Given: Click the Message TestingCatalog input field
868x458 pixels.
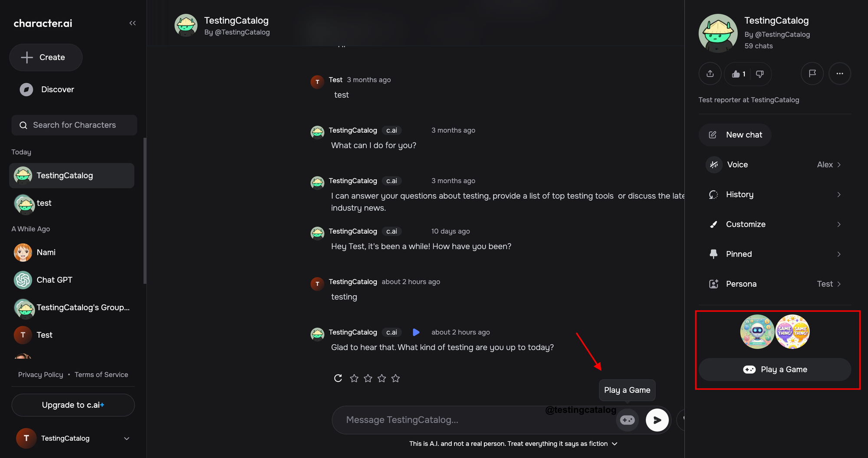Looking at the screenshot, I should (x=456, y=420).
